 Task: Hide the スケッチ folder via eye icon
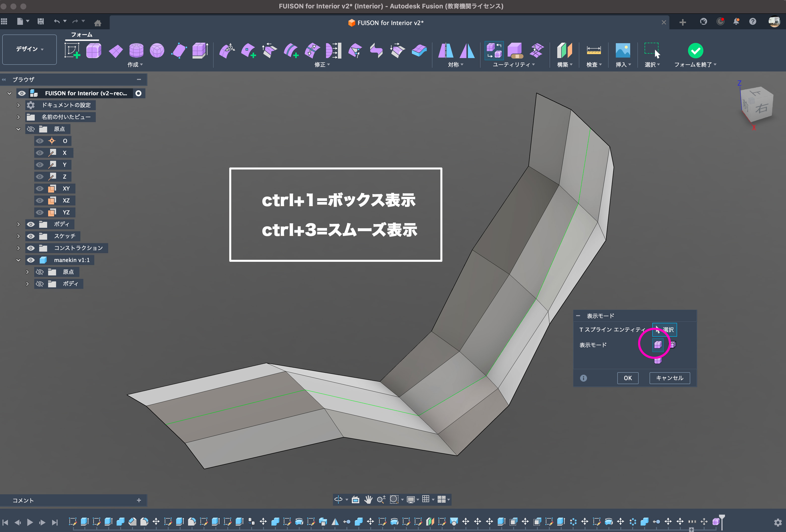pyautogui.click(x=31, y=236)
